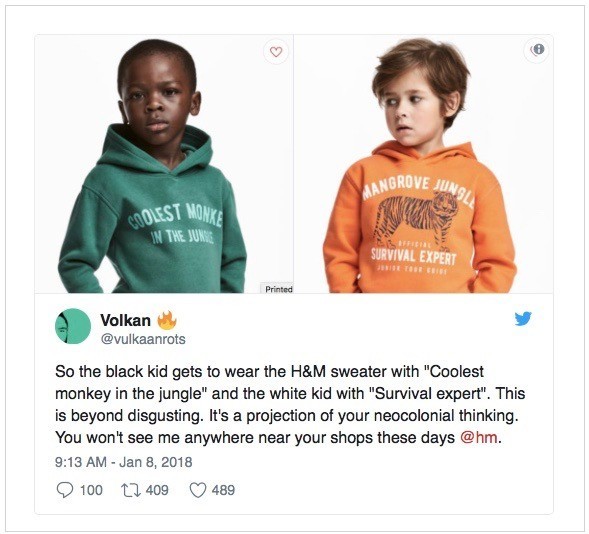Click the reply speech bubble icon
Image resolution: width=589 pixels, height=534 pixels.
[x=65, y=490]
